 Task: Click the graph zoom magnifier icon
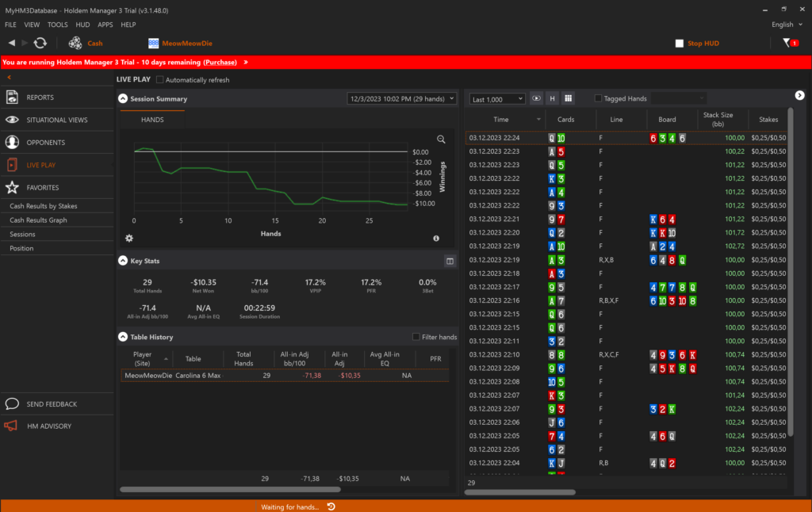(x=441, y=139)
